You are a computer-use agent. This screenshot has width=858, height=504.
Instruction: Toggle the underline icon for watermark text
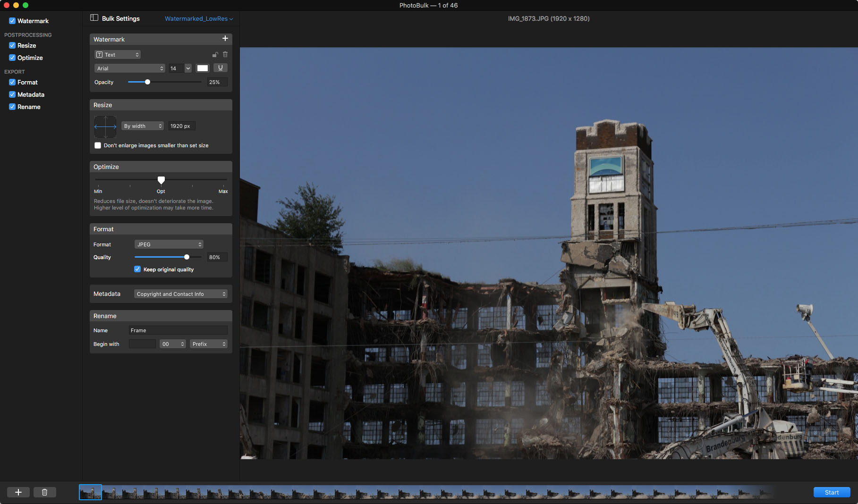pos(220,68)
